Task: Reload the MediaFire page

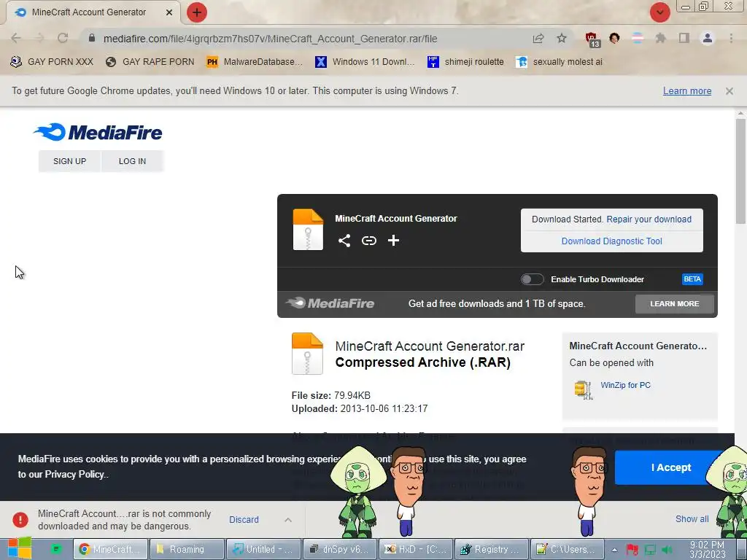Action: (x=63, y=38)
